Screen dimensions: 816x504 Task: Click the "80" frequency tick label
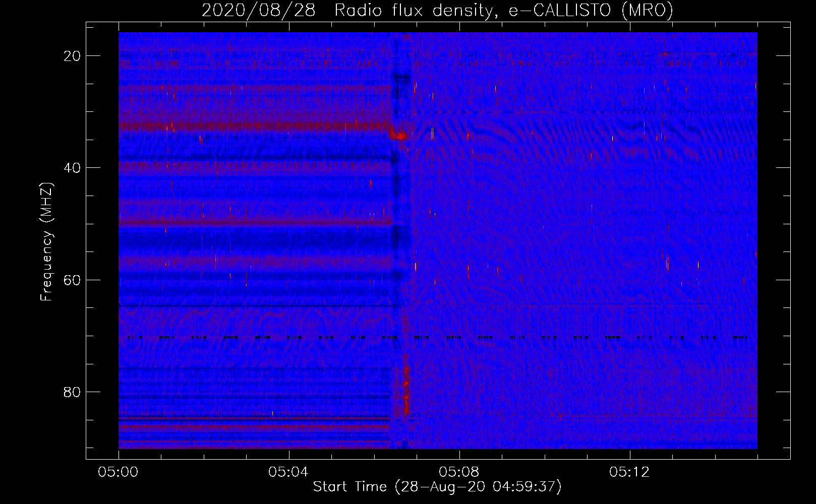[x=72, y=392]
